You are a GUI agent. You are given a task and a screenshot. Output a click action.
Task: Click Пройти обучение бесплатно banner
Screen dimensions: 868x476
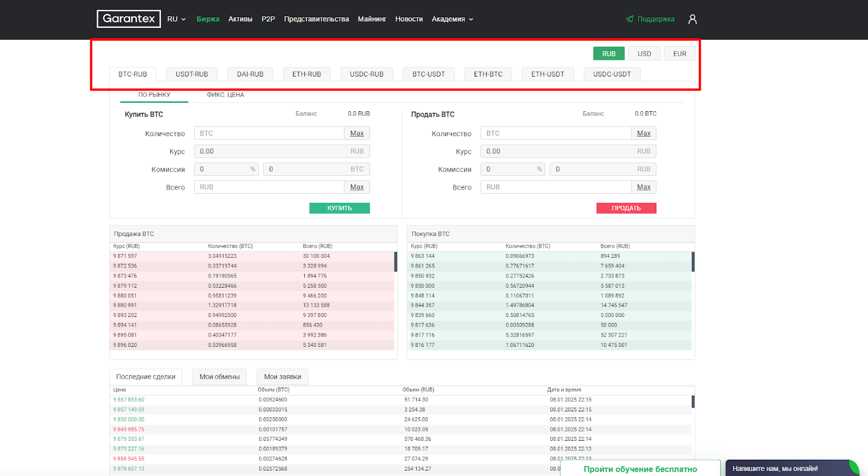640,468
